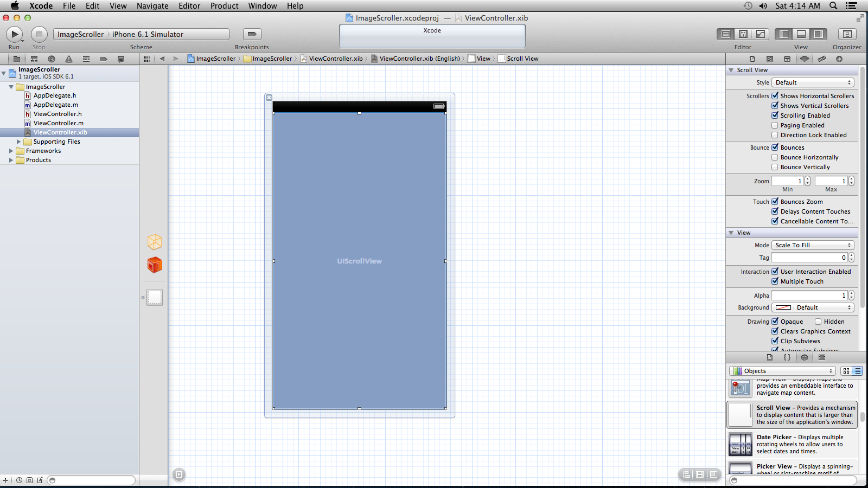Viewport: 868px width, 488px height.
Task: Expand the Products group
Action: [11, 160]
